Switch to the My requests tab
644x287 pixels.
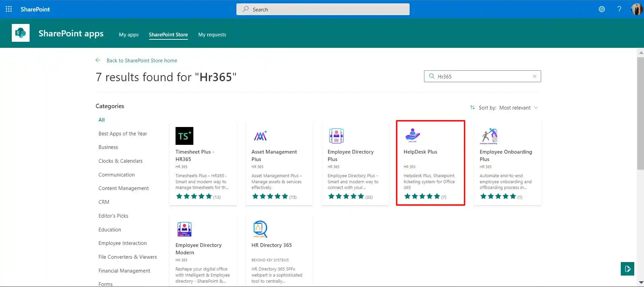212,35
